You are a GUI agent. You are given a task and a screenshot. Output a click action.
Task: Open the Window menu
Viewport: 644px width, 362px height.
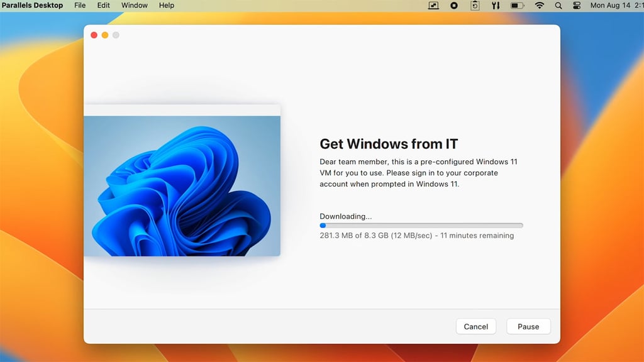(134, 6)
